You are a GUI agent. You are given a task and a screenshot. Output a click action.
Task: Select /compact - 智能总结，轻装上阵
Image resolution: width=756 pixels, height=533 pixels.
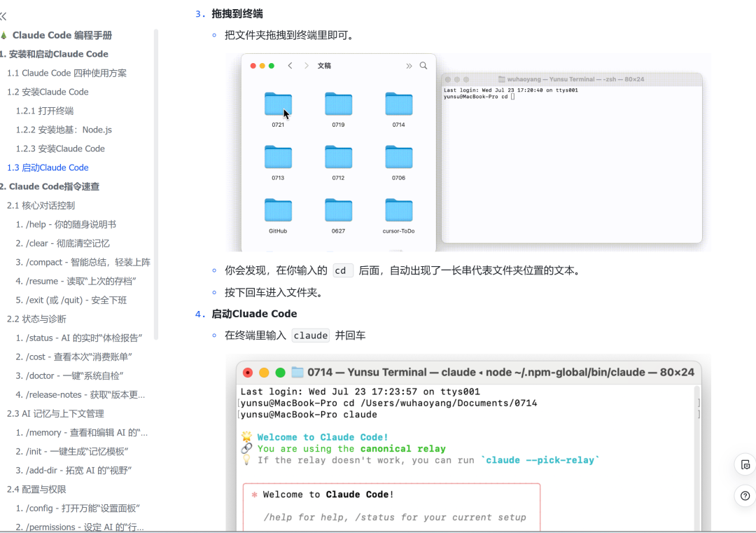coord(83,263)
